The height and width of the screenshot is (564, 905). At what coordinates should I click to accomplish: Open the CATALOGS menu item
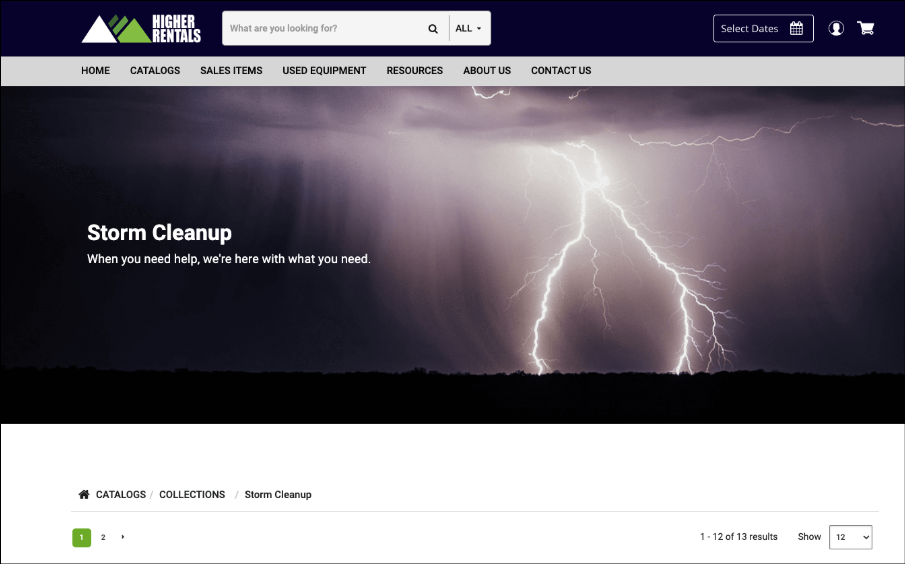click(x=155, y=71)
